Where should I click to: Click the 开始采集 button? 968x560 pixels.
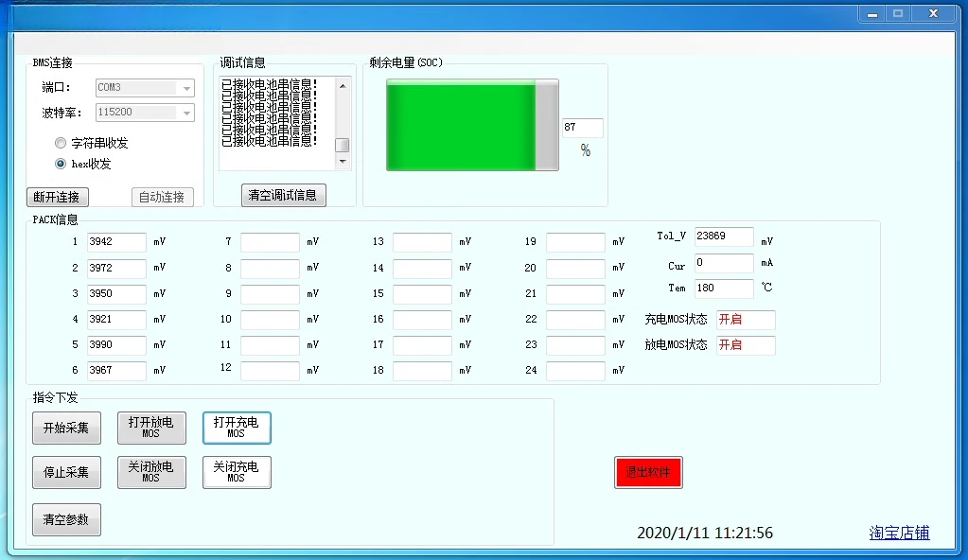[x=66, y=428]
